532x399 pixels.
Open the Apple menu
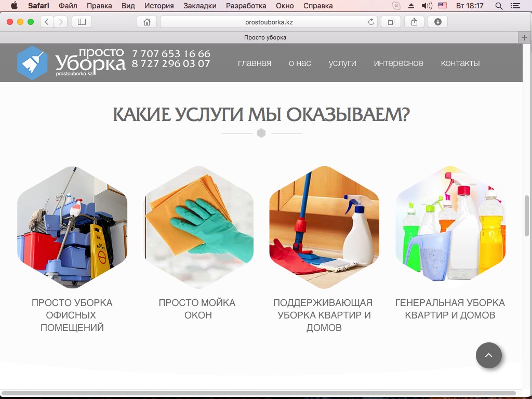pyautogui.click(x=14, y=5)
